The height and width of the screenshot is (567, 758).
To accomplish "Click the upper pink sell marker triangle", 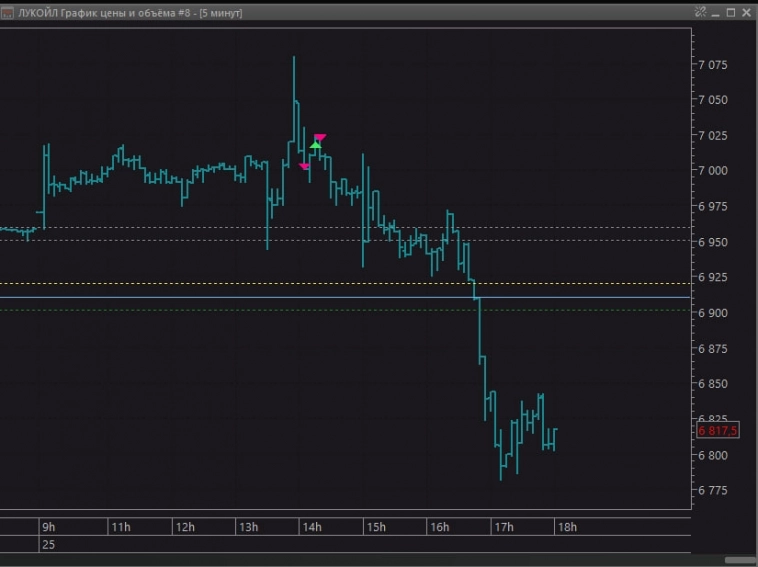I will pyautogui.click(x=320, y=137).
